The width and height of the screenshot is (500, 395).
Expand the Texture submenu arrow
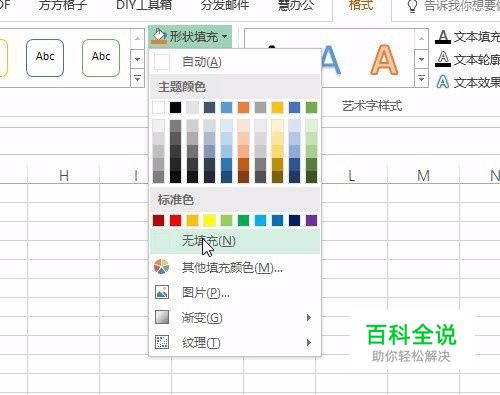pyautogui.click(x=309, y=342)
